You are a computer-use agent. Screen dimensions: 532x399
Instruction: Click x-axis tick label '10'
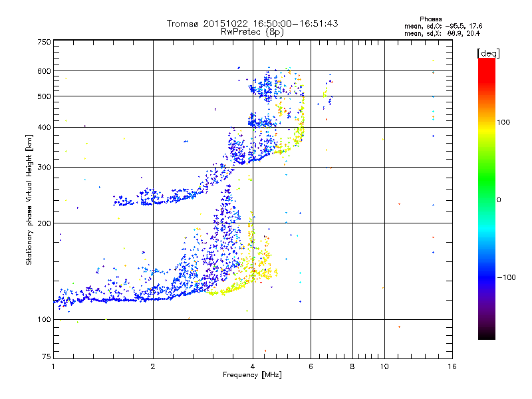point(384,366)
